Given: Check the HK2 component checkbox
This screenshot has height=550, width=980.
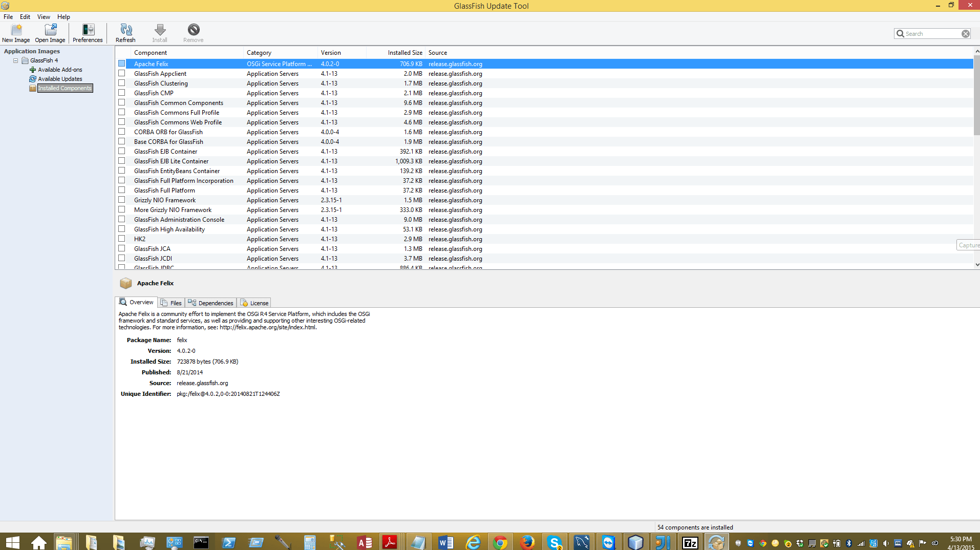Looking at the screenshot, I should (122, 239).
